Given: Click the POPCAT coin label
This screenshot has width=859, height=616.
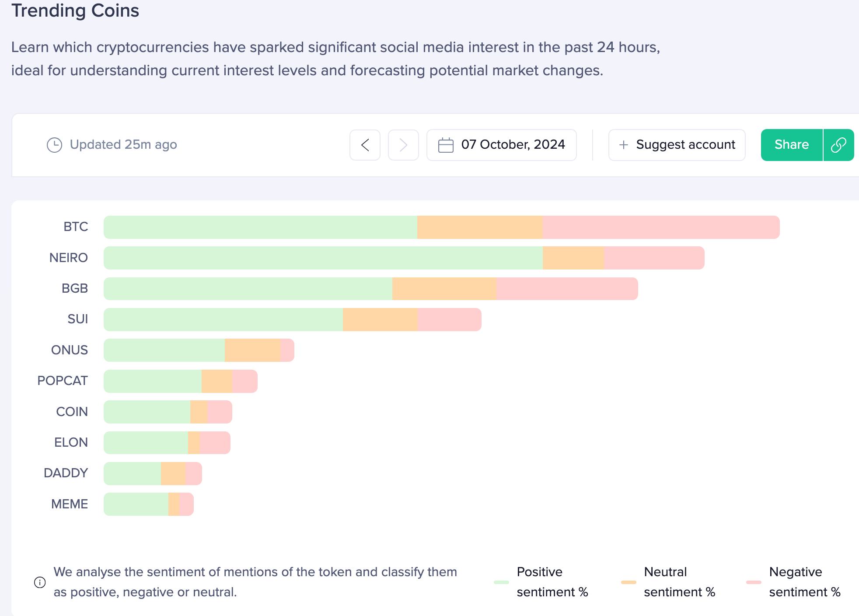Looking at the screenshot, I should (x=63, y=381).
